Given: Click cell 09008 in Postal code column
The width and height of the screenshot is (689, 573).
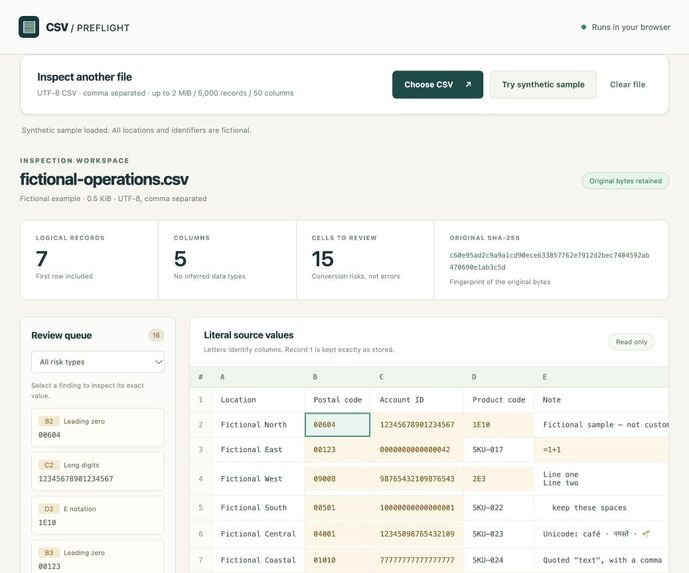Looking at the screenshot, I should (x=337, y=479).
